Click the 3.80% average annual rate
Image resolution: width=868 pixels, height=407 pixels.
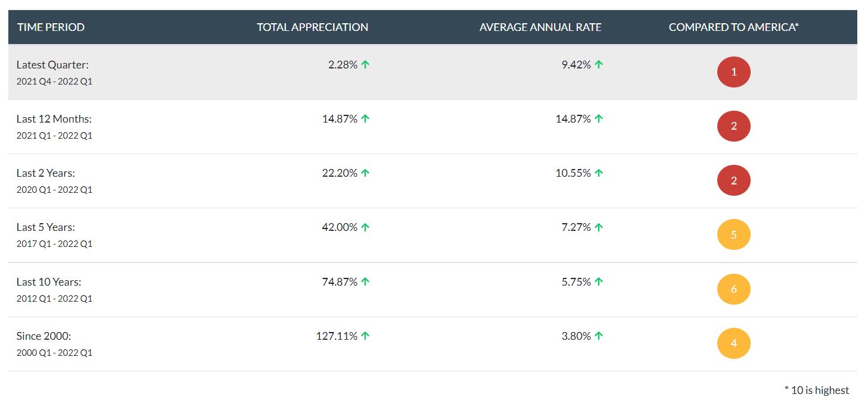click(576, 336)
